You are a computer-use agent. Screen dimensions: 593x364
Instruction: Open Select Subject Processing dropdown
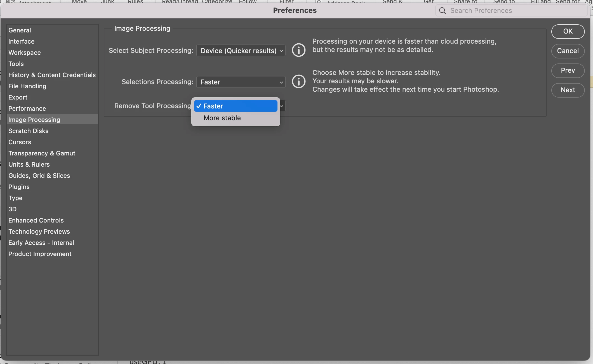click(x=241, y=51)
